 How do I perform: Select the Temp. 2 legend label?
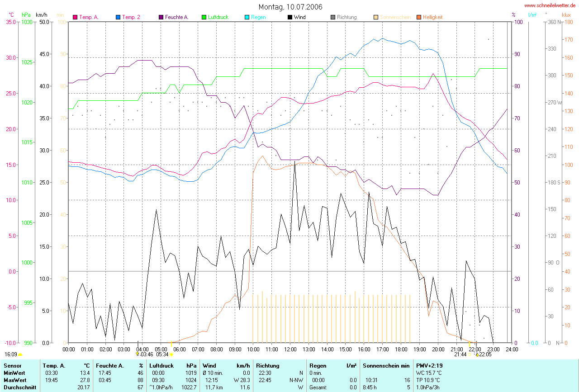click(131, 17)
